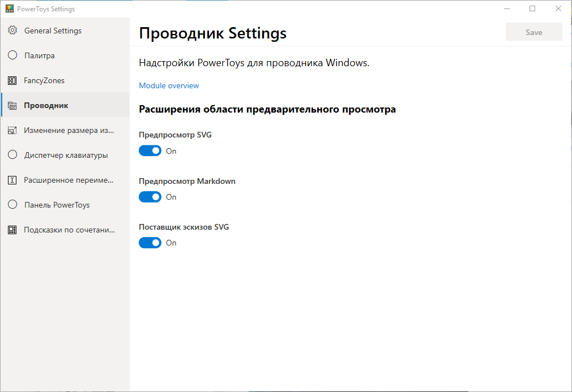Turn off Предпросмотр Markdown switch
Viewport: 572px width, 392px height.
150,197
